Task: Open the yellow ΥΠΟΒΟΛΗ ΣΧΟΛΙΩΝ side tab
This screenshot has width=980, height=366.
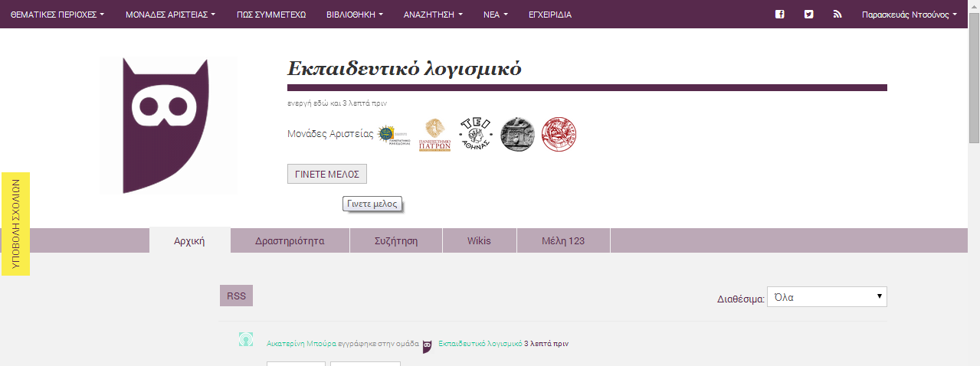Action: tap(15, 224)
